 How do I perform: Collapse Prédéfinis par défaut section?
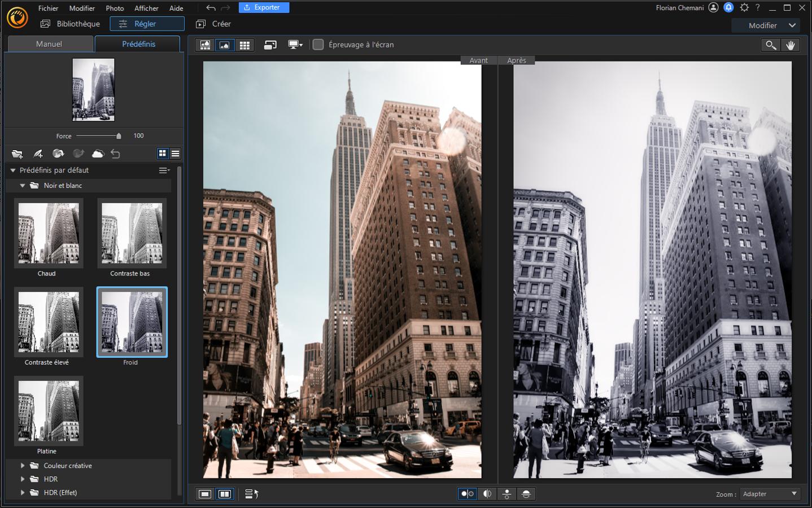pos(13,170)
